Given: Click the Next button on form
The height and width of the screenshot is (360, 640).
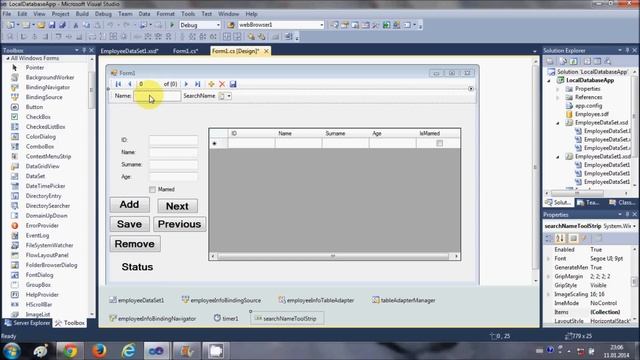Looking at the screenshot, I should (x=177, y=206).
